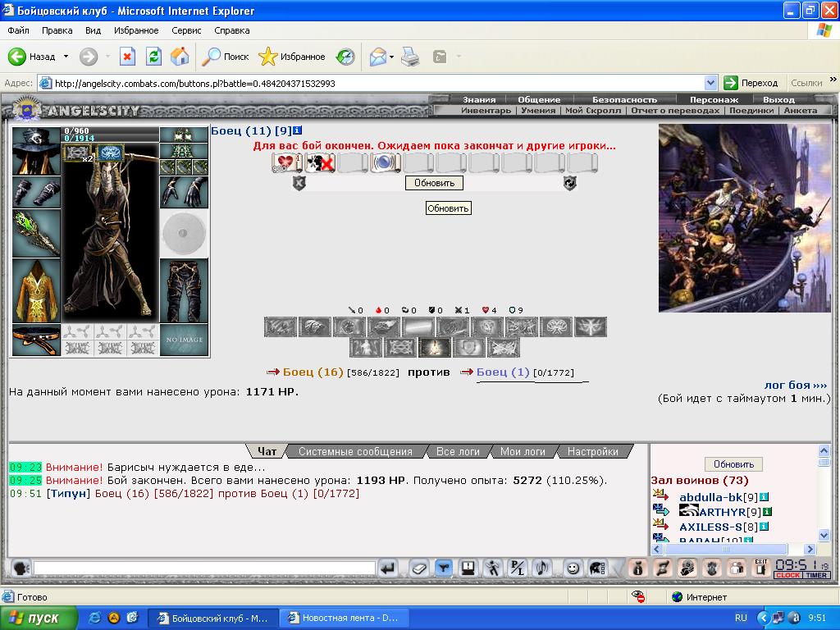This screenshot has height=630, width=840.
Task: Click the crossed arrows icon in bottom bar
Action: coord(662,568)
